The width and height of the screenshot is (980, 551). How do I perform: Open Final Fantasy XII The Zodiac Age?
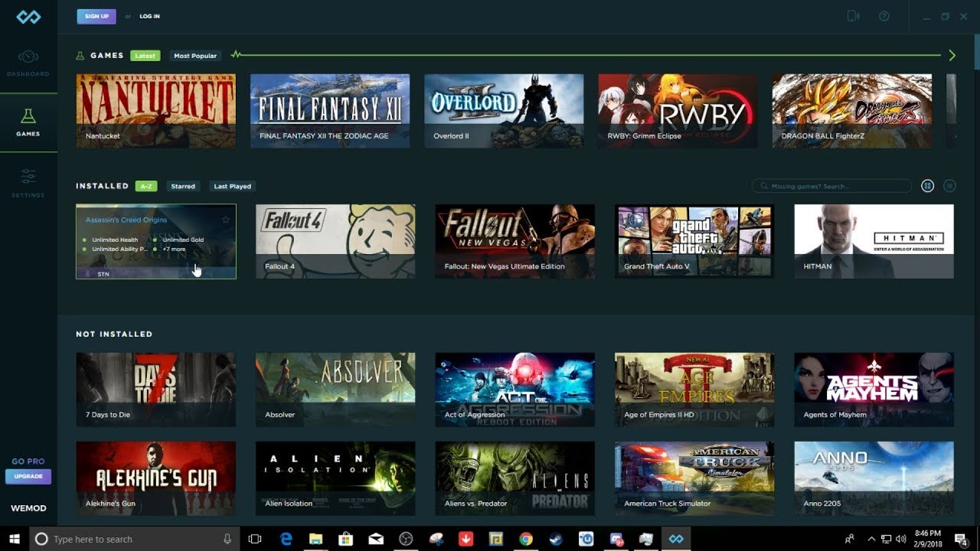(330, 111)
